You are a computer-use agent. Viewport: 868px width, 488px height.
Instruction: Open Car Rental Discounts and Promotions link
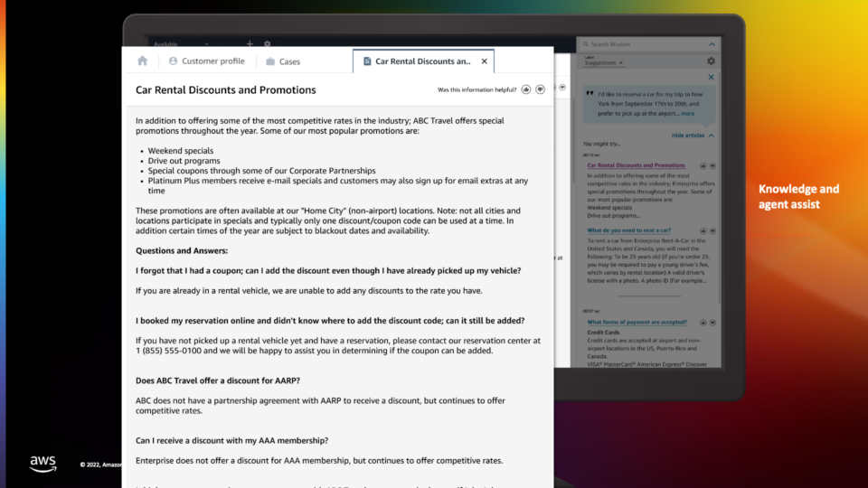636,165
